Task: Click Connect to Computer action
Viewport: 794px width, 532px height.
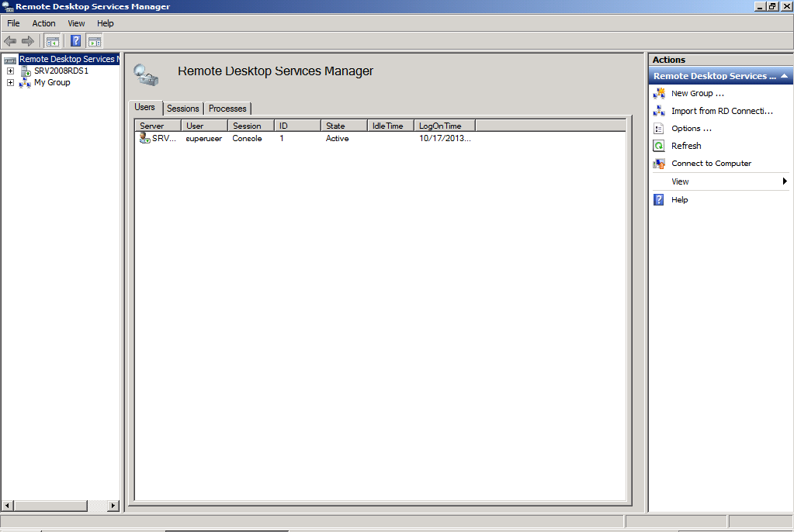Action: point(712,164)
